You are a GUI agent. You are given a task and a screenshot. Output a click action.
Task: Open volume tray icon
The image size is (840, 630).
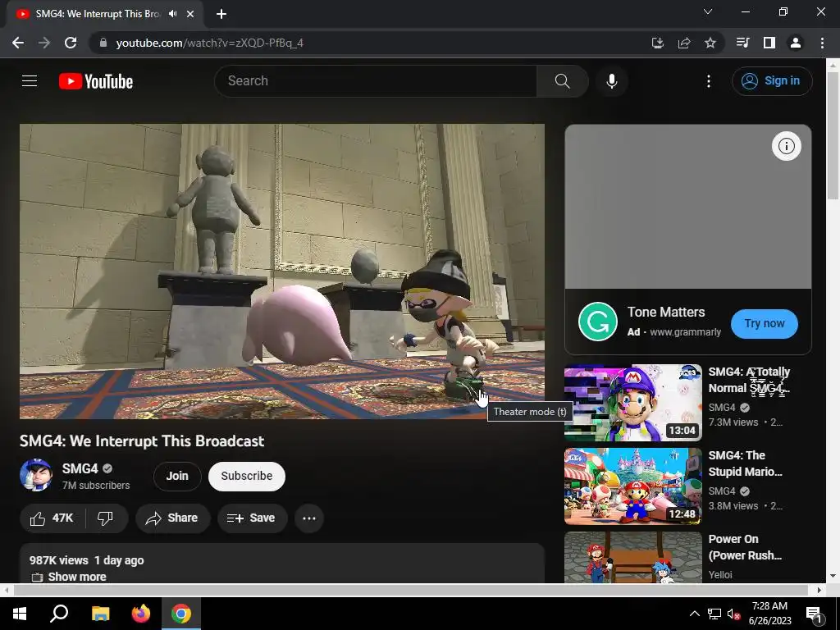pyautogui.click(x=733, y=614)
